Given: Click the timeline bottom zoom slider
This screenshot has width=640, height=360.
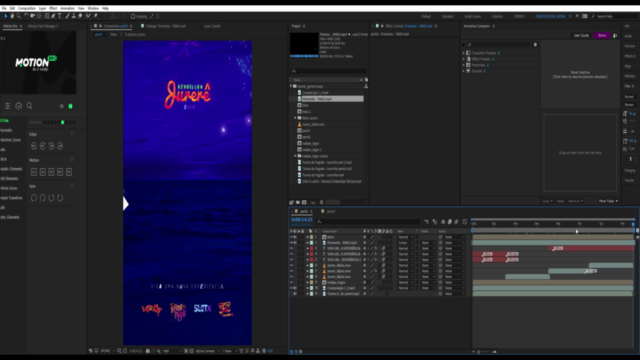Looking at the screenshot, I should click(484, 352).
